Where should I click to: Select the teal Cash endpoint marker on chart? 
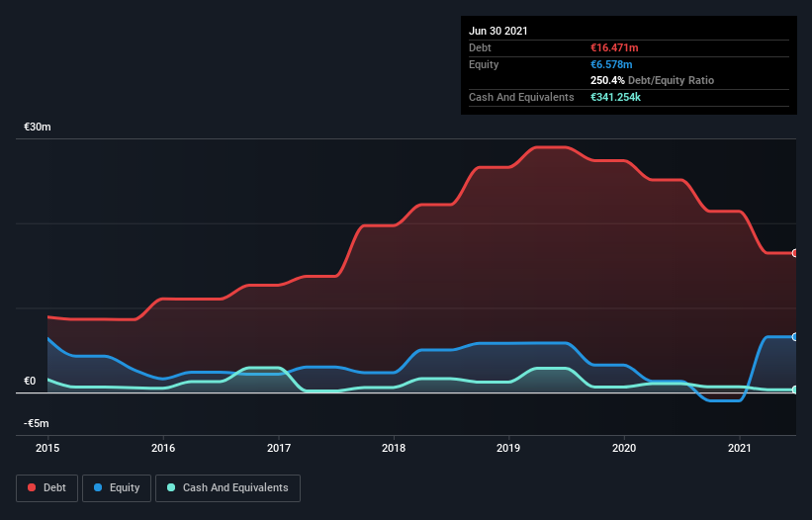795,390
